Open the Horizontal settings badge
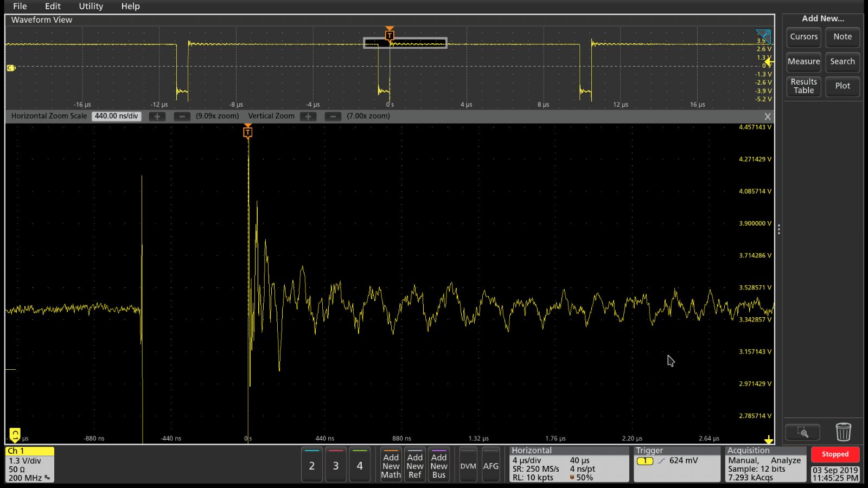This screenshot has height=488, width=868. tap(569, 464)
